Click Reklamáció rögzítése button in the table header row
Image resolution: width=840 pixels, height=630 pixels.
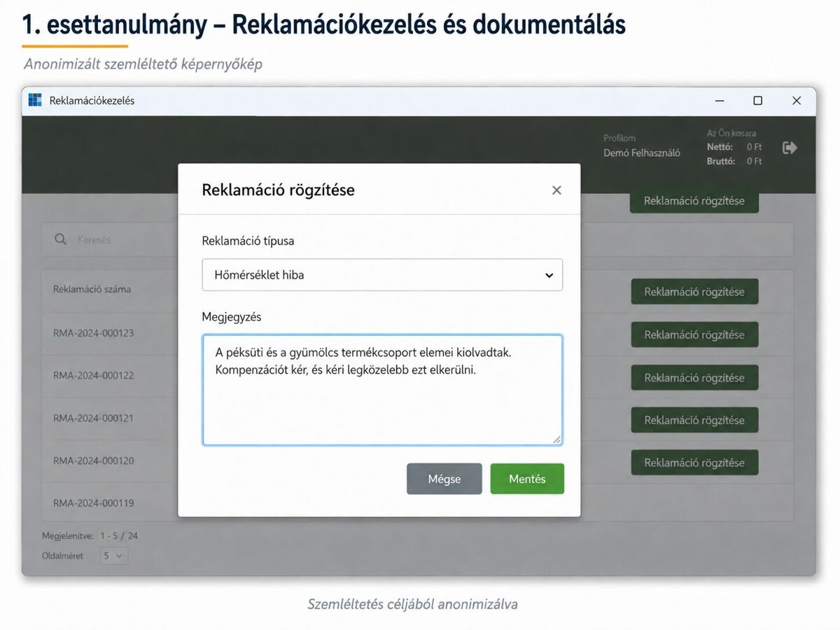[x=694, y=292]
